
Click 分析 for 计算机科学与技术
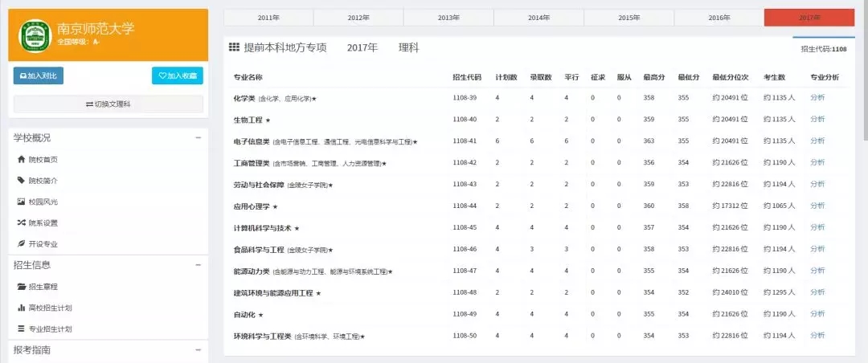point(817,227)
